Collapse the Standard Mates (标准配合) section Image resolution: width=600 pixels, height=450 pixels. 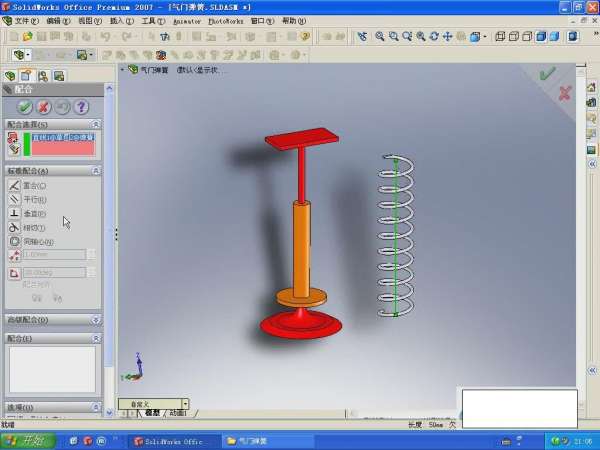95,171
